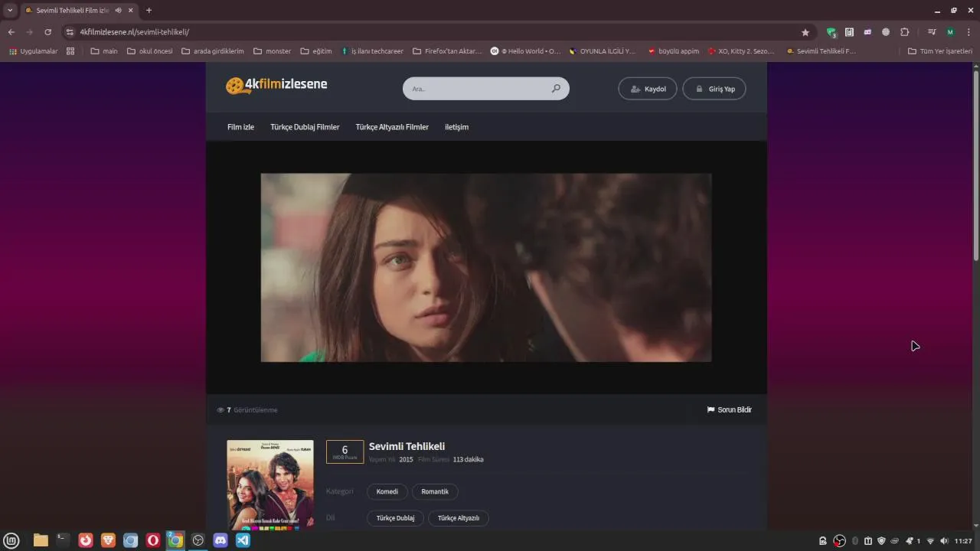Screen dimensions: 980x551
Task: Open the monster bookmark folder
Action: tap(272, 51)
